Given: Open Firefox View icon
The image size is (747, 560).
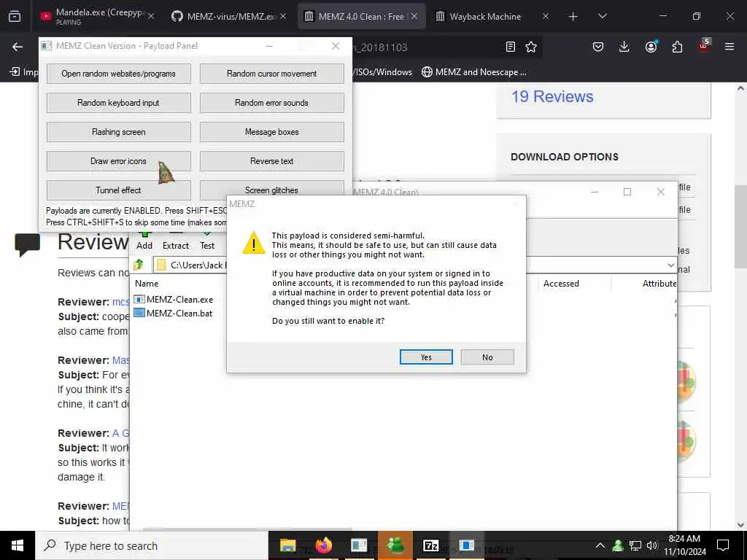Looking at the screenshot, I should pyautogui.click(x=15, y=17).
